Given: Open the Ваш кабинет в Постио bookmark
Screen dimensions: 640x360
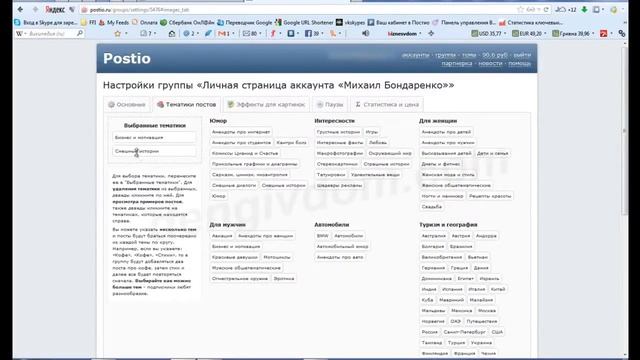Looking at the screenshot, I should [398, 22].
